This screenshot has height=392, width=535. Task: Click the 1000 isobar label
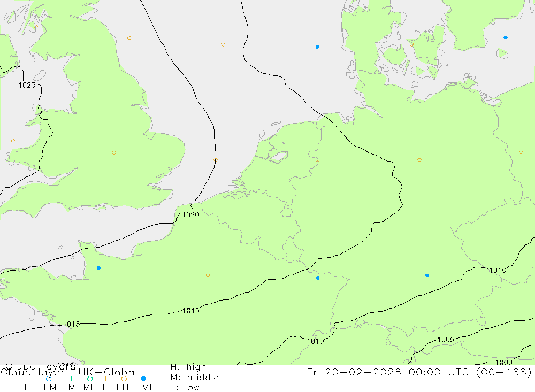[503, 362]
